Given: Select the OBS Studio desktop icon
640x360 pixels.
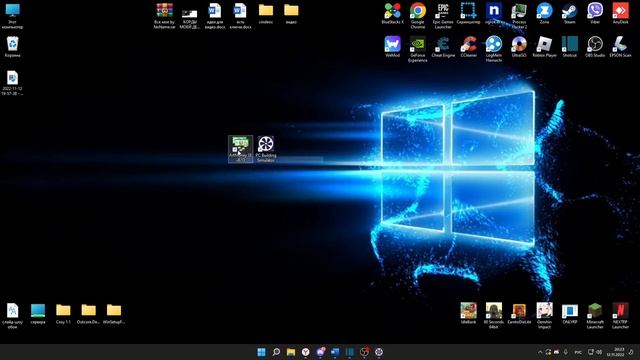Looking at the screenshot, I should click(595, 47).
